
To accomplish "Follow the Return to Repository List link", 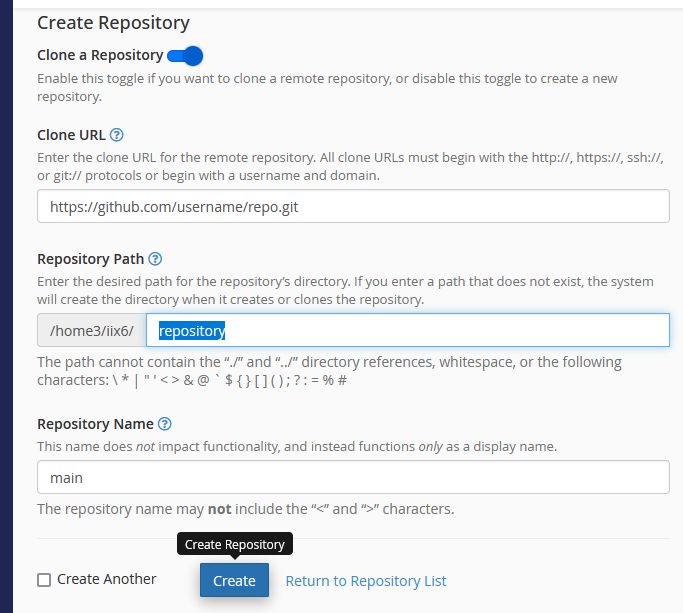I will 366,581.
